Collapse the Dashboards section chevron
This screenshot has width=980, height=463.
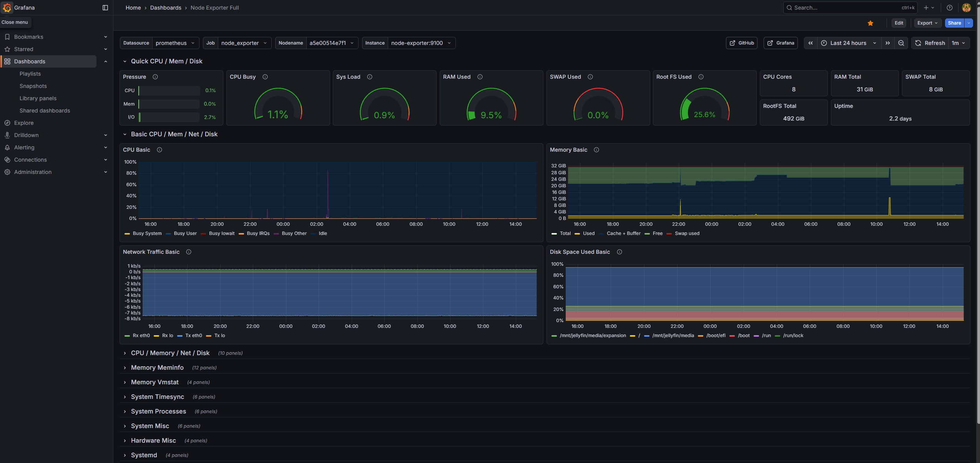(106, 61)
